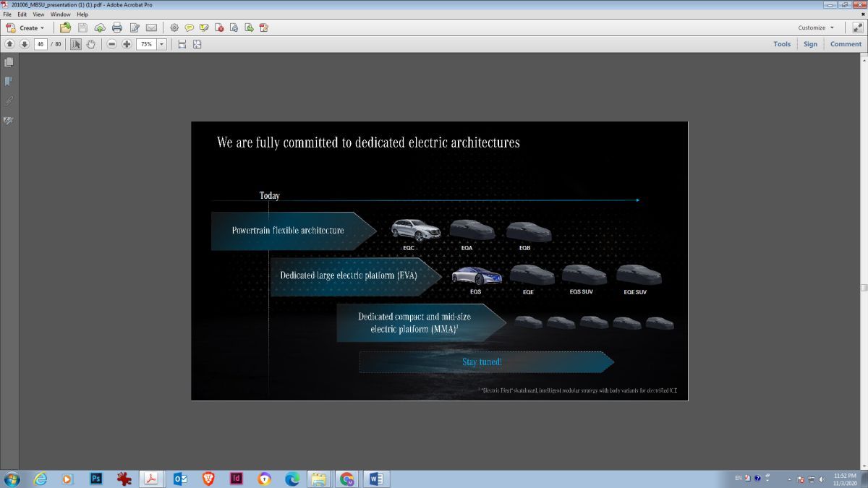Click the Open file folder icon
This screenshot has width=868, height=488.
(66, 27)
